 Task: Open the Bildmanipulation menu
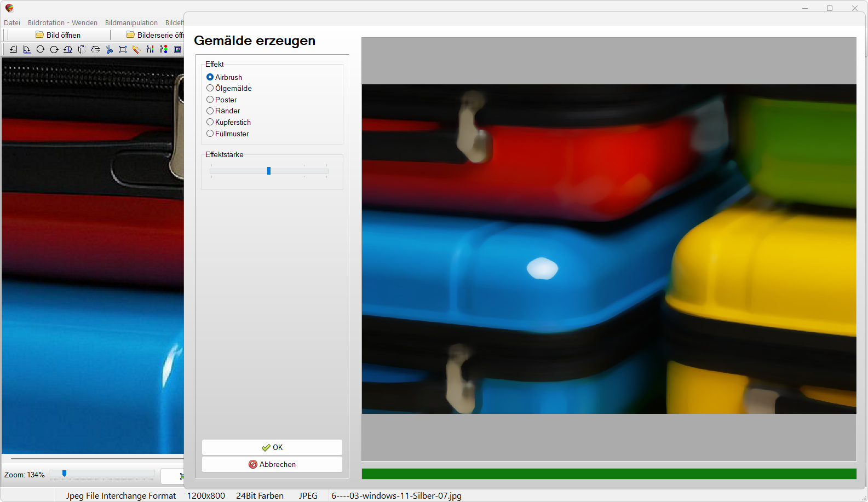[x=131, y=22]
